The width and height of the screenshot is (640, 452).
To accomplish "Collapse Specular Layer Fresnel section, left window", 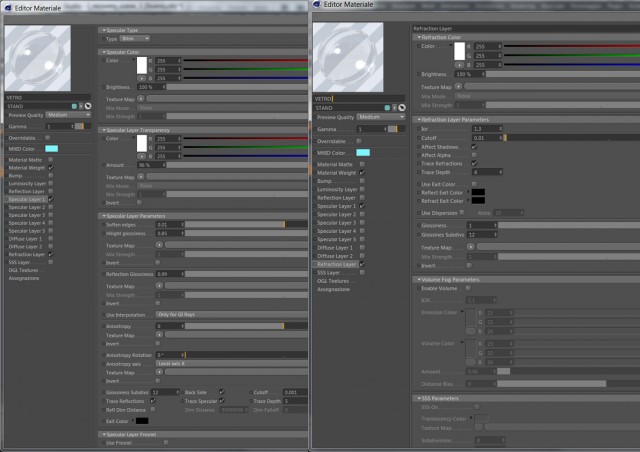I will (x=104, y=434).
